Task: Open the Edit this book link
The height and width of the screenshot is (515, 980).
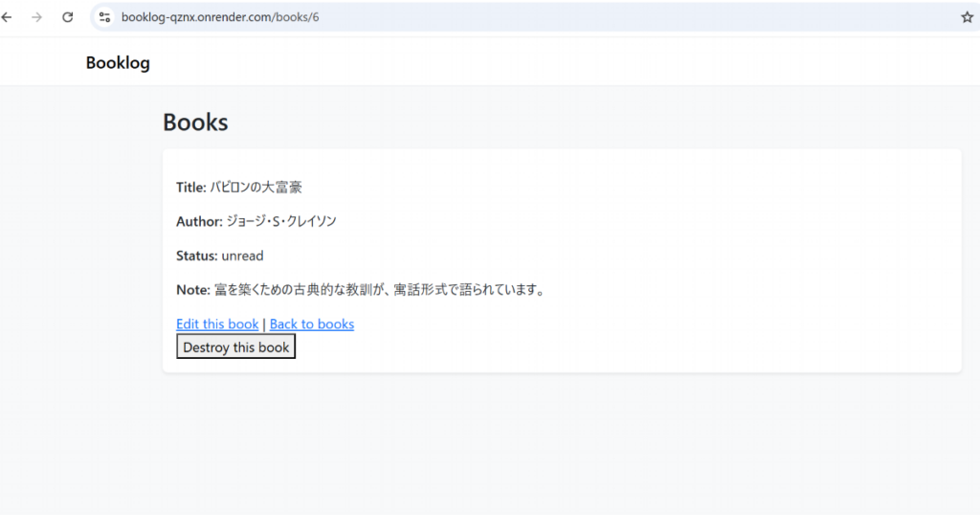Action: (217, 325)
